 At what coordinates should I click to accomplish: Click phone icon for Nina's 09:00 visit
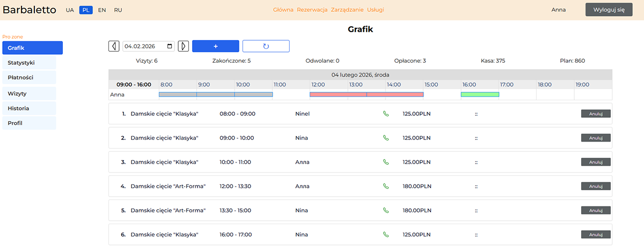pyautogui.click(x=385, y=138)
